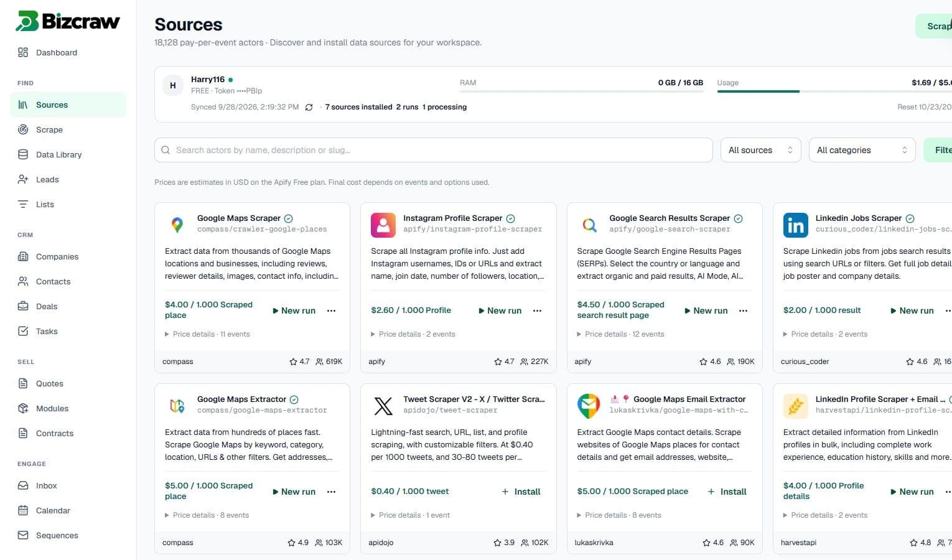This screenshot has height=560, width=952.
Task: Click verified badge on Google Maps Scraper
Action: [289, 218]
